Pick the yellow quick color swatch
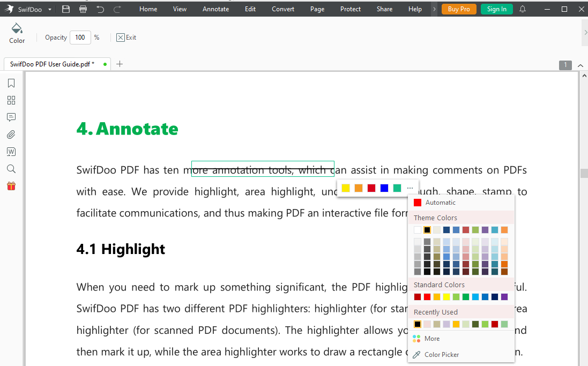This screenshot has width=588, height=366. (x=346, y=188)
